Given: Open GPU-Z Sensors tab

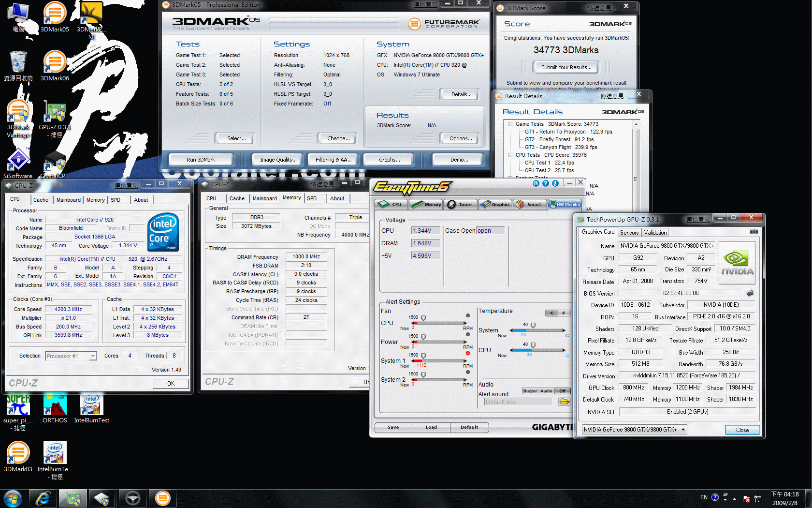Looking at the screenshot, I should (x=629, y=232).
